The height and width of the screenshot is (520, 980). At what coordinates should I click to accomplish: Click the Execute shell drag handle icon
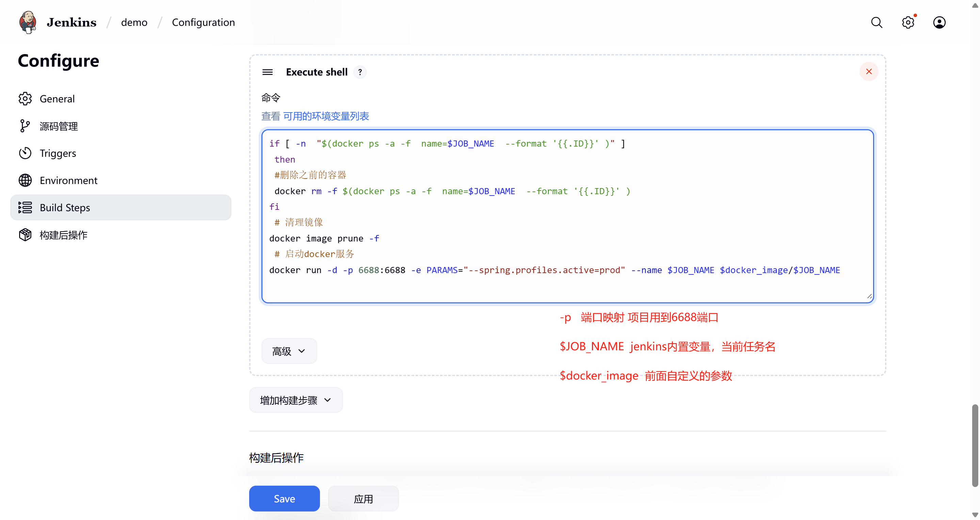[x=268, y=72]
